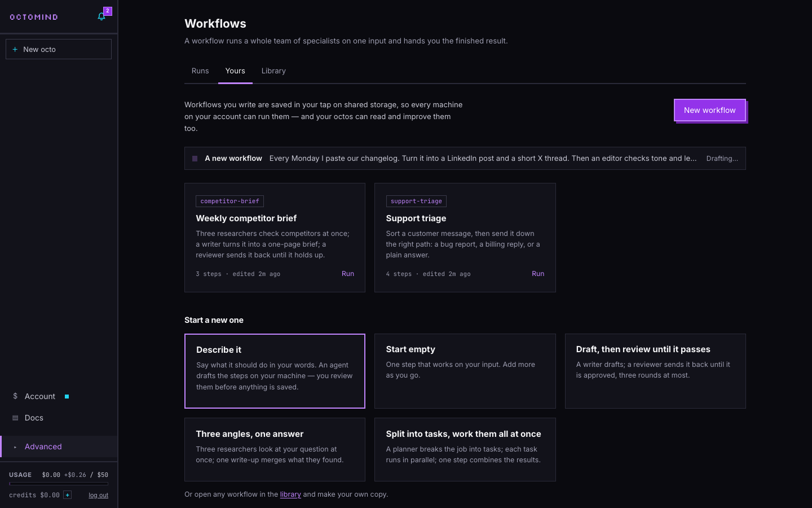Click the plus icon beside credits
The image size is (812, 508).
point(67,495)
